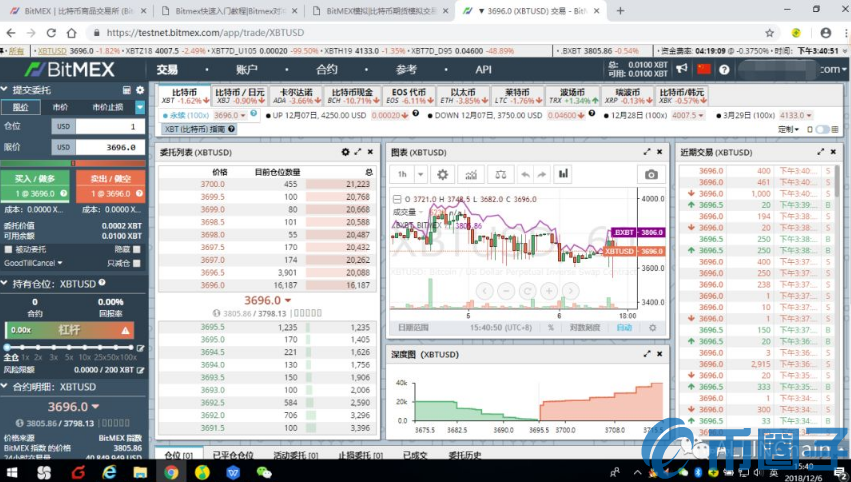Open help icon beside 持有仓位: XBTUSD
The height and width of the screenshot is (482, 851).
(102, 283)
